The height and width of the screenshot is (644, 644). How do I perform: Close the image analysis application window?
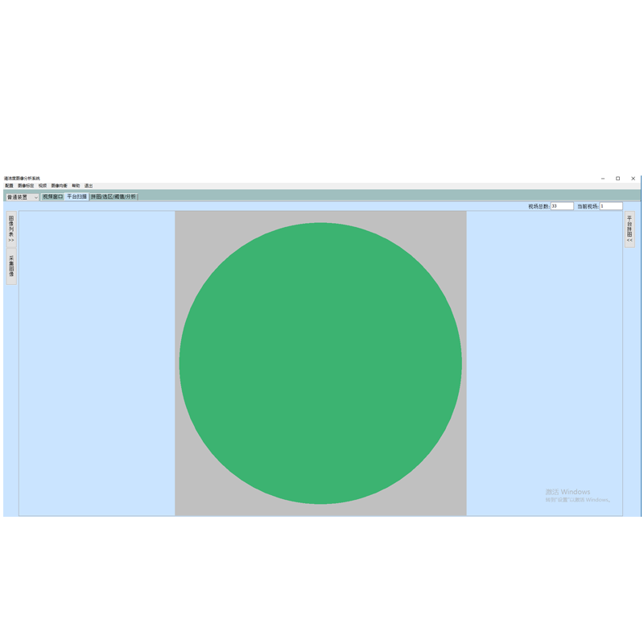click(x=634, y=179)
